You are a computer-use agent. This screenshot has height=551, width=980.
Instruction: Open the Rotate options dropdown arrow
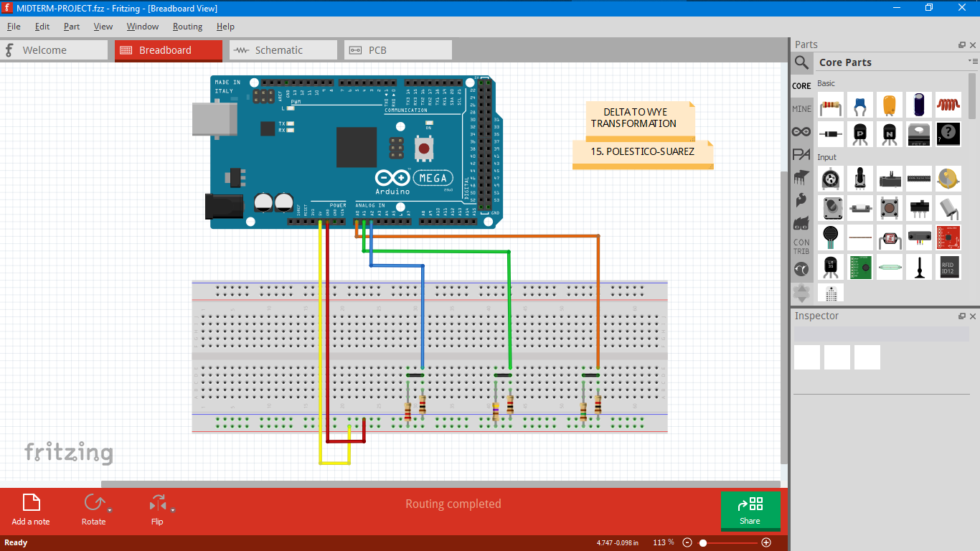tap(110, 510)
